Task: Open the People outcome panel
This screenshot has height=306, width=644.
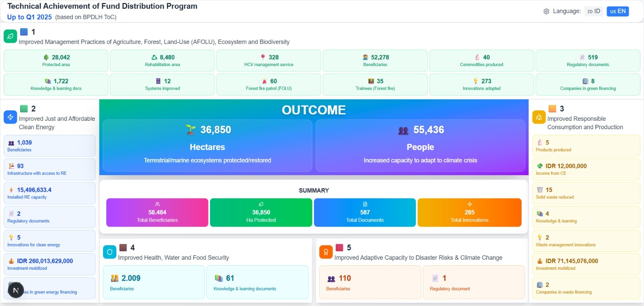Action: (420, 146)
